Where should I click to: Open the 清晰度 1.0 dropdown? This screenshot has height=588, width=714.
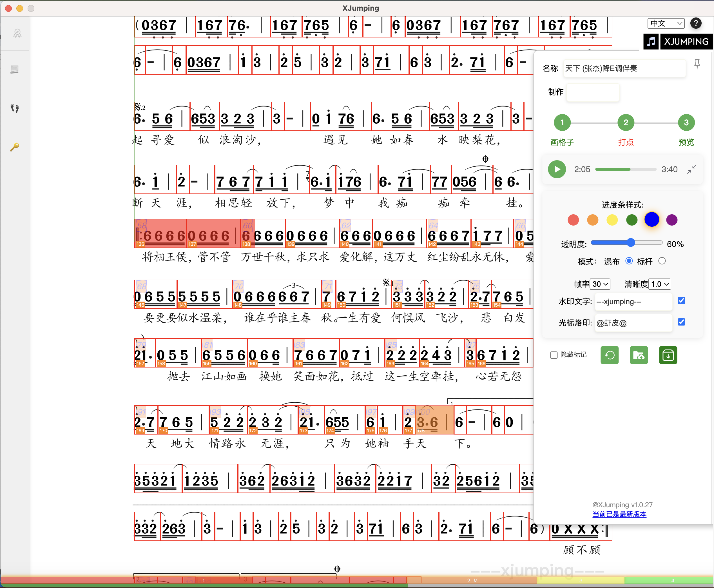pos(659,284)
